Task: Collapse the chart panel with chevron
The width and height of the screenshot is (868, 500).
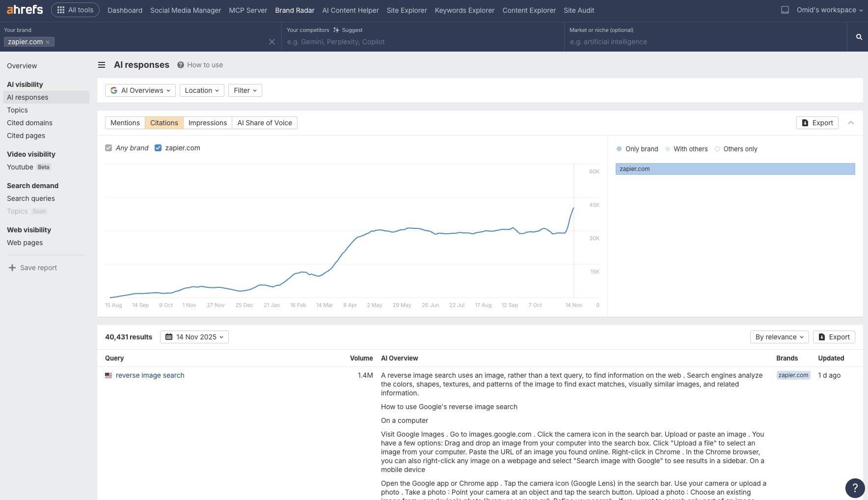Action: (x=851, y=123)
